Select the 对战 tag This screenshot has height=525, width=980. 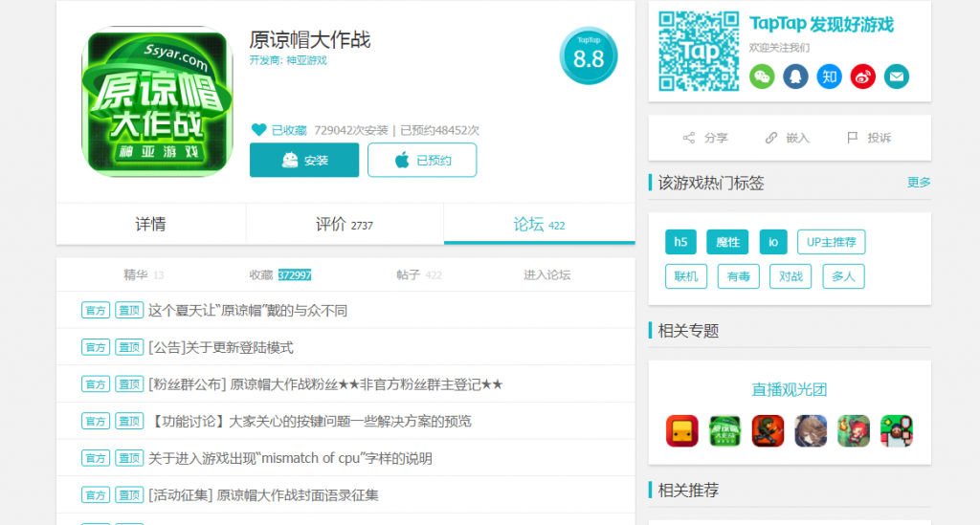click(x=791, y=276)
